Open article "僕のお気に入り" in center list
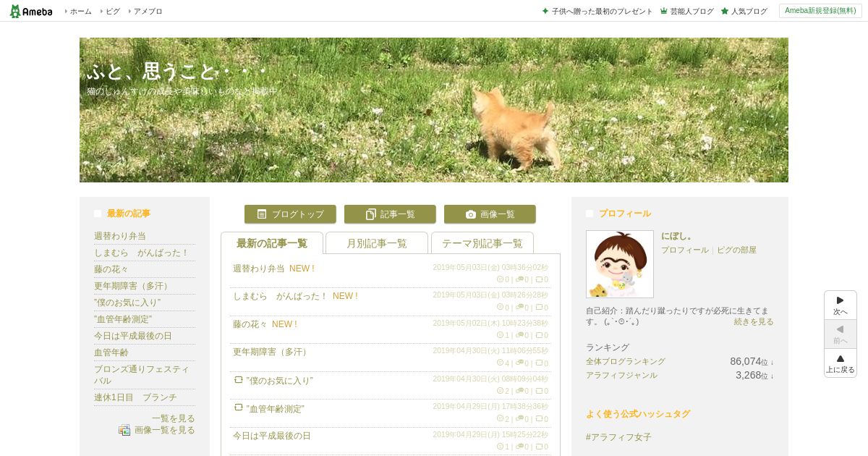This screenshot has height=456, width=868. pos(279,381)
